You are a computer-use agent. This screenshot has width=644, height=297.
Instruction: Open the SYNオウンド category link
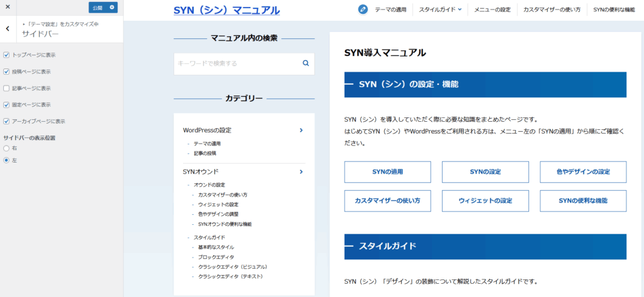click(201, 171)
